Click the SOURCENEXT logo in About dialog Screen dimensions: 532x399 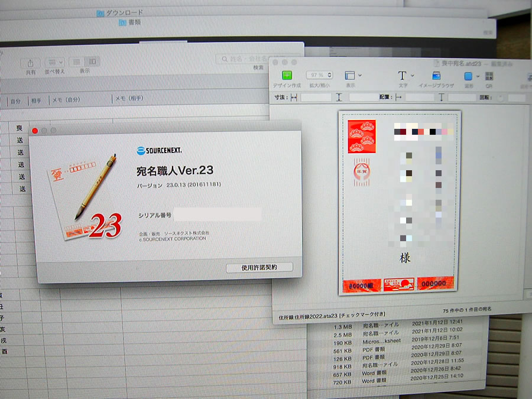pyautogui.click(x=159, y=150)
